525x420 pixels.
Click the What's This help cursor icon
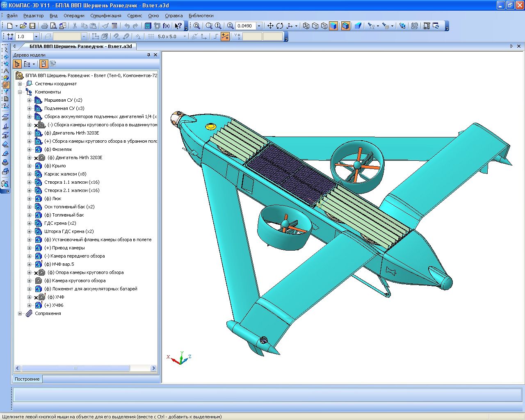click(178, 26)
